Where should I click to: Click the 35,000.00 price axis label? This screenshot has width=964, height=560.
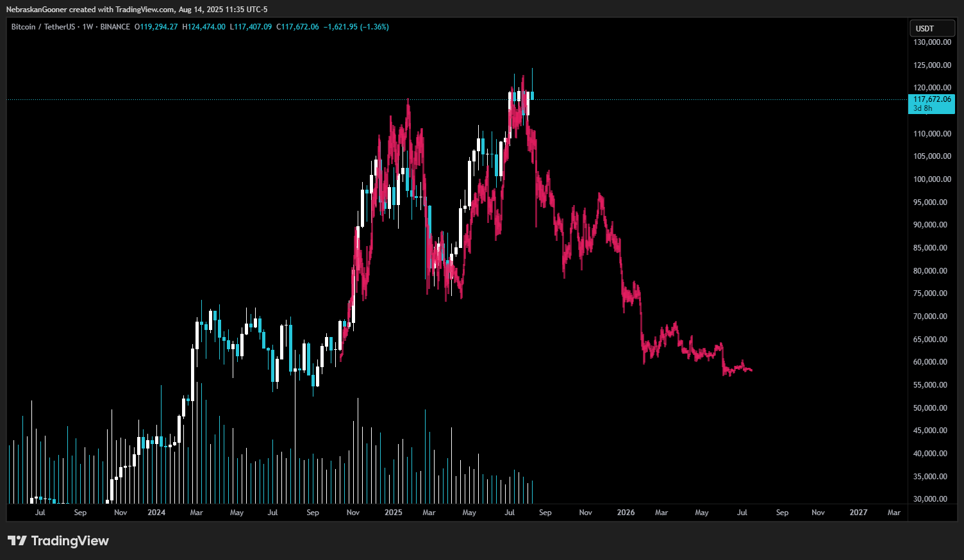pyautogui.click(x=930, y=477)
